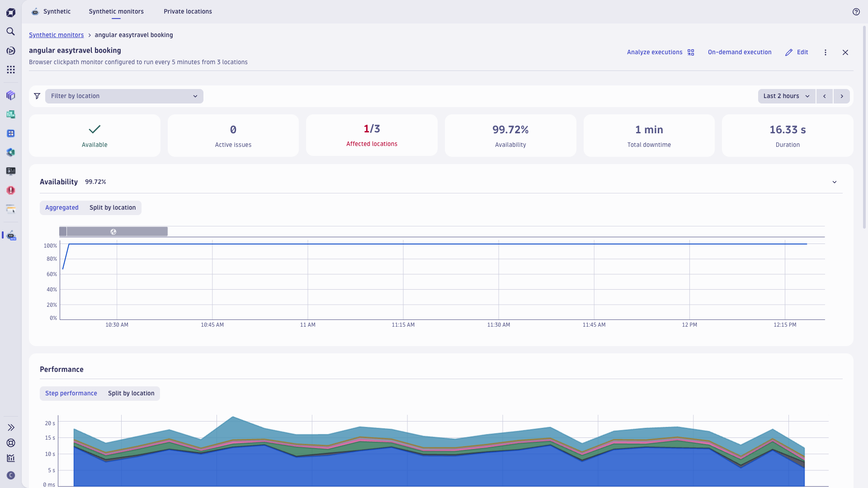Image resolution: width=868 pixels, height=488 pixels.
Task: Click the globe icon on outage bar
Action: click(x=113, y=232)
